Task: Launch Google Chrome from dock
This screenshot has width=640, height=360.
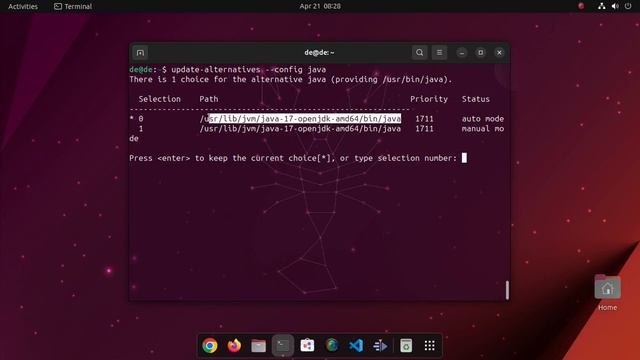Action: point(210,346)
